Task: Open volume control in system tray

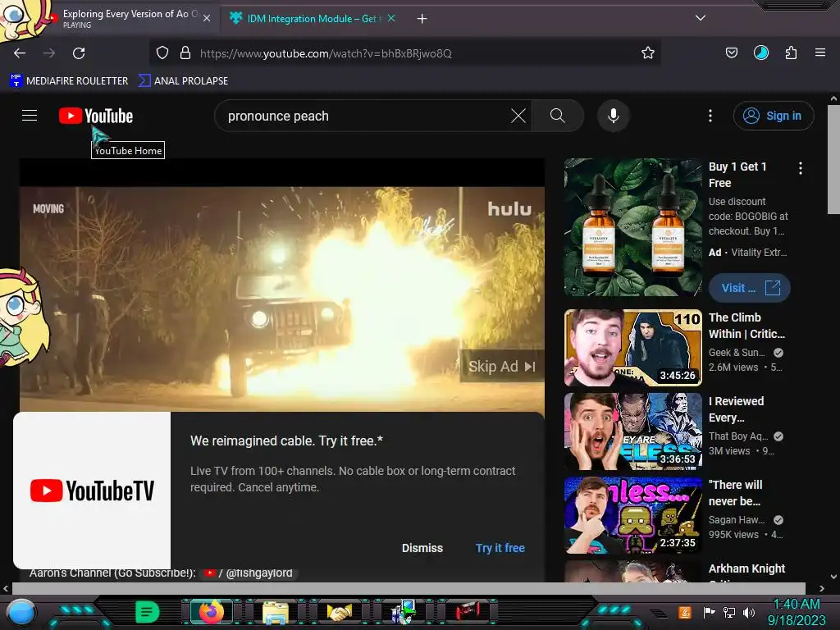Action: pyautogui.click(x=749, y=612)
